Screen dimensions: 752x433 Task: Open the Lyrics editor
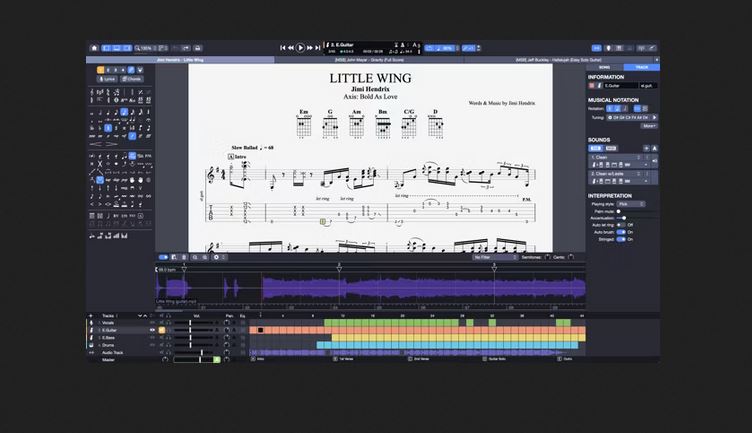click(x=107, y=79)
